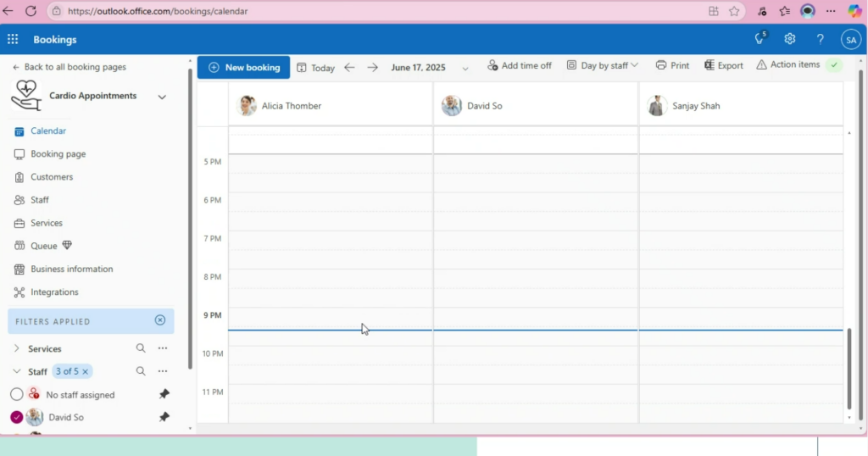Select No staff assigned filter checkbox
868x456 pixels.
click(17, 394)
